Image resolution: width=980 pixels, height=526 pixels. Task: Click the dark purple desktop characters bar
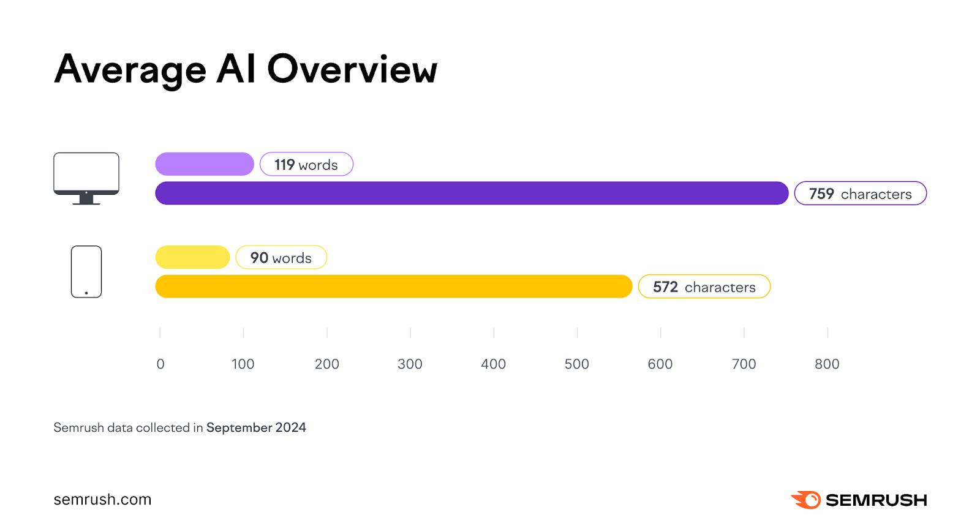(472, 193)
